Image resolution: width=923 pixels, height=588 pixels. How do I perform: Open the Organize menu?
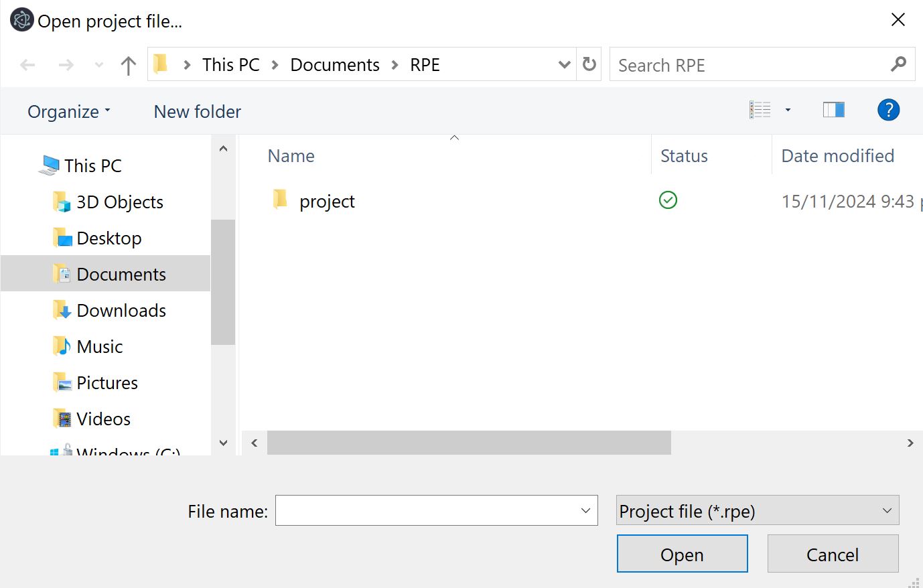coord(69,112)
